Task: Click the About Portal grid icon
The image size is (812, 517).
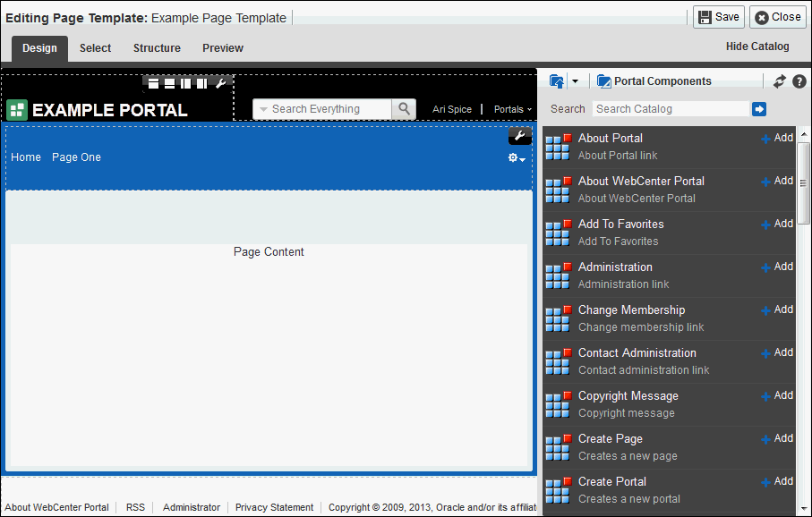Action: pos(559,147)
